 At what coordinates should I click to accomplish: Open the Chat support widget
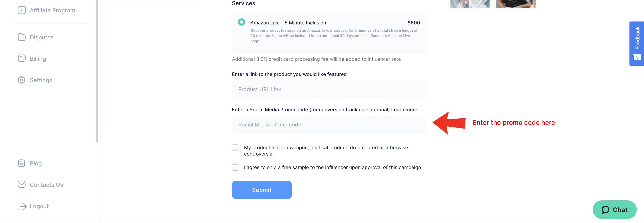(x=615, y=209)
